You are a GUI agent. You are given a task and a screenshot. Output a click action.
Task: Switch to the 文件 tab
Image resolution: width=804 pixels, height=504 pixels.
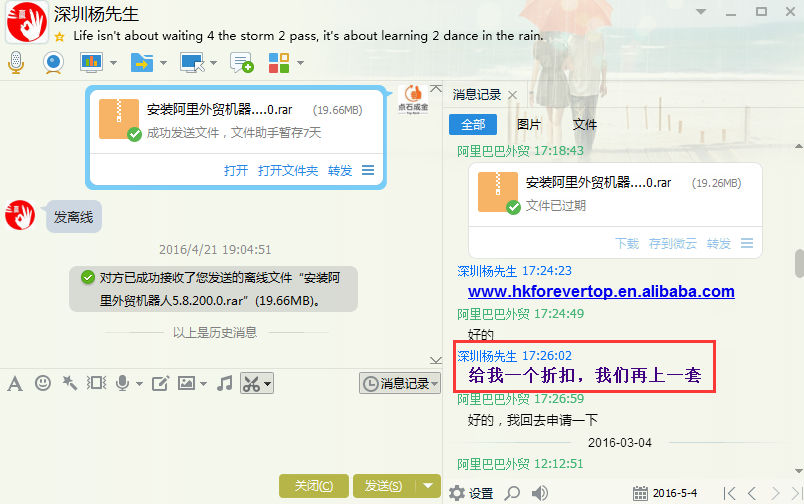tap(585, 125)
